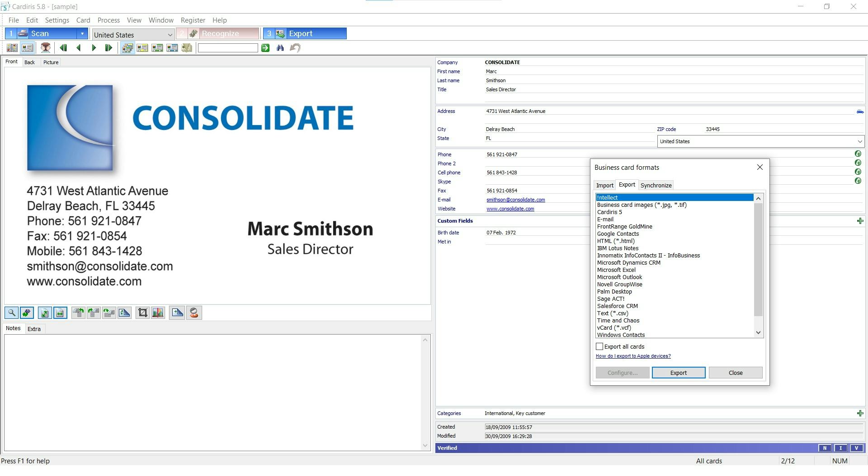This screenshot has width=868, height=476.
Task: Select Salesforce CRM in export list
Action: 617,306
